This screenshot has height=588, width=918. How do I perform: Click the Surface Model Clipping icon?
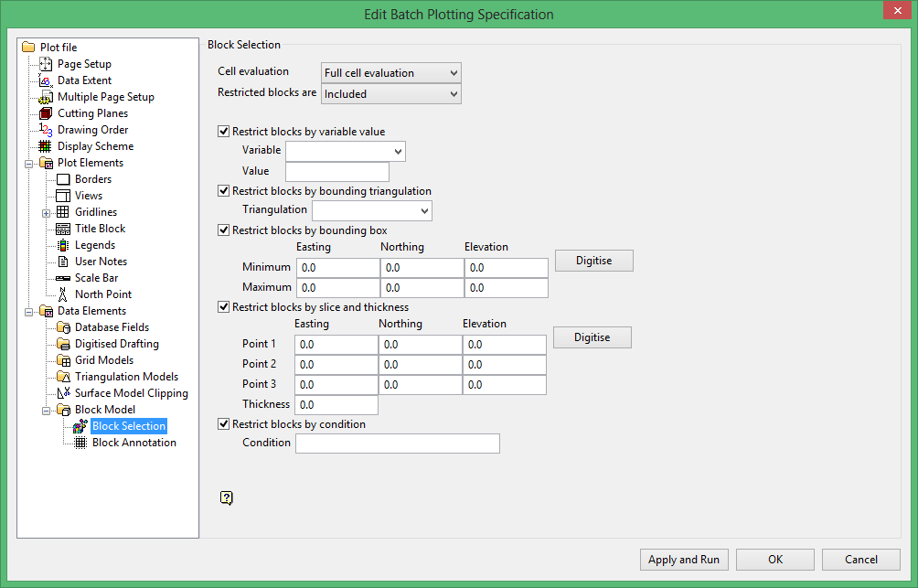pos(63,393)
